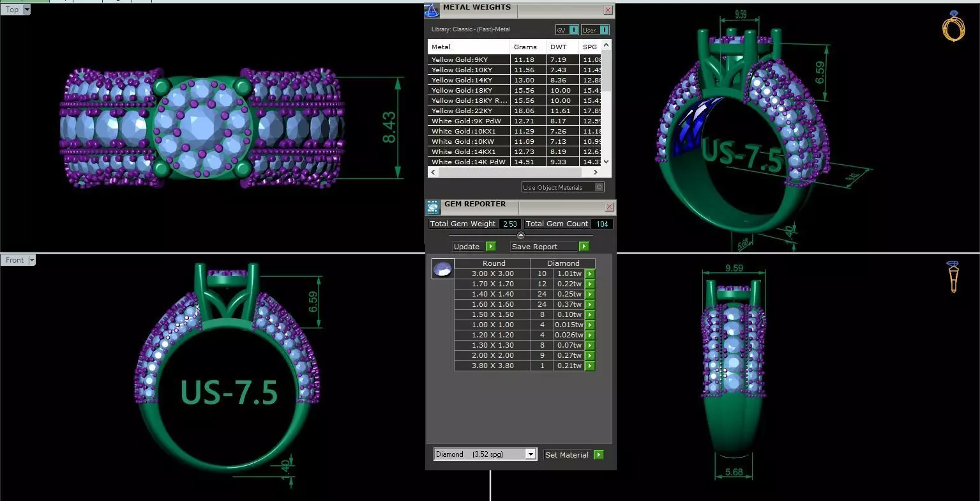This screenshot has height=501, width=980.
Task: Click the pendant icon in lower-right viewport
Action: coord(954,277)
